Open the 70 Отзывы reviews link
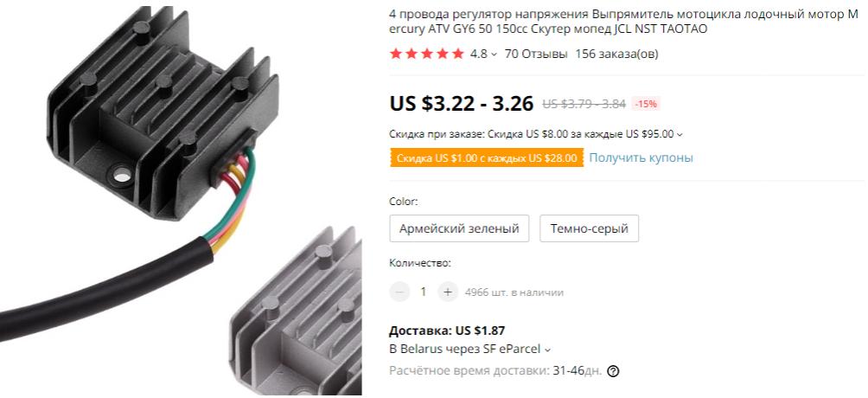The image size is (868, 398). (x=536, y=54)
